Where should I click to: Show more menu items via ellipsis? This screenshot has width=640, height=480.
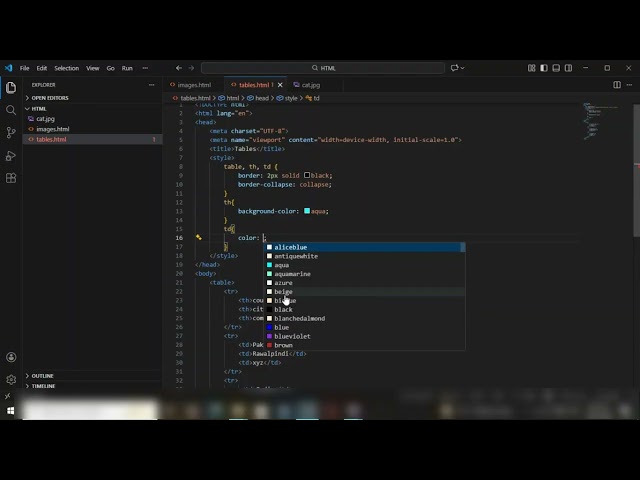pos(145,68)
